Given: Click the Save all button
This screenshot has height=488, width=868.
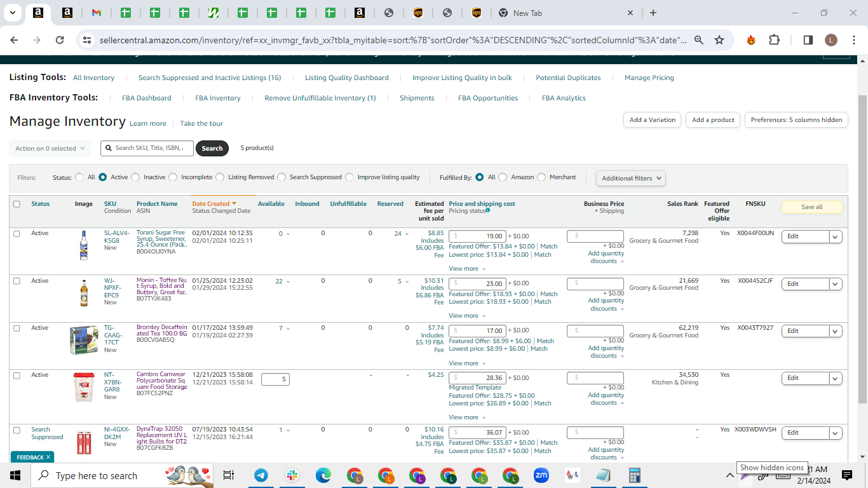Looking at the screenshot, I should pyautogui.click(x=811, y=207).
